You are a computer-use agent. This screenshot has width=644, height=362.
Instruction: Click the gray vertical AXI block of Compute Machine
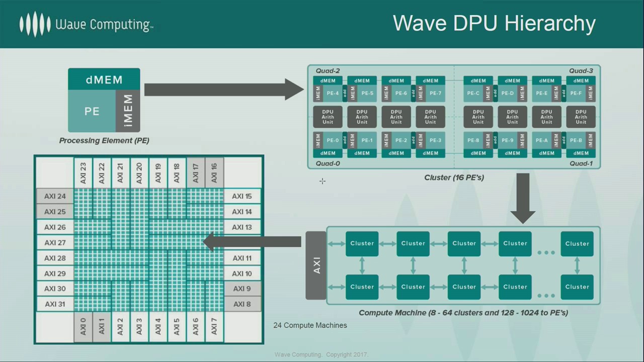coord(316,265)
